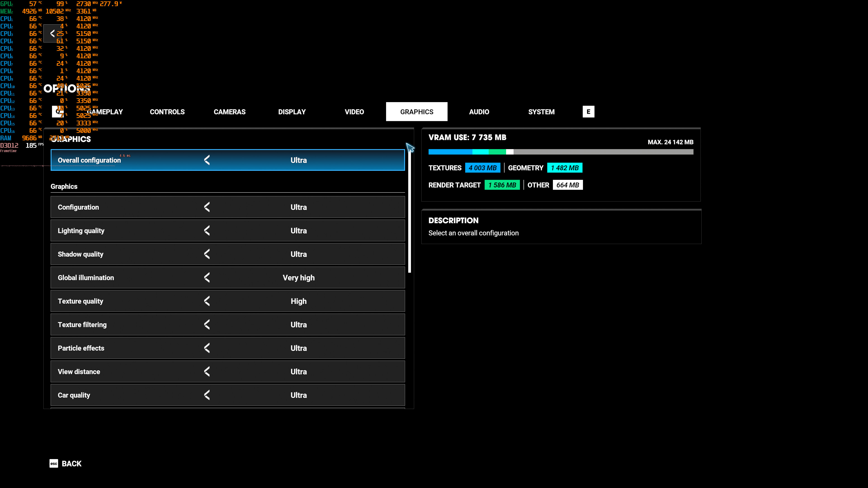Click the esc key icon
The width and height of the screenshot is (868, 488).
tap(54, 463)
